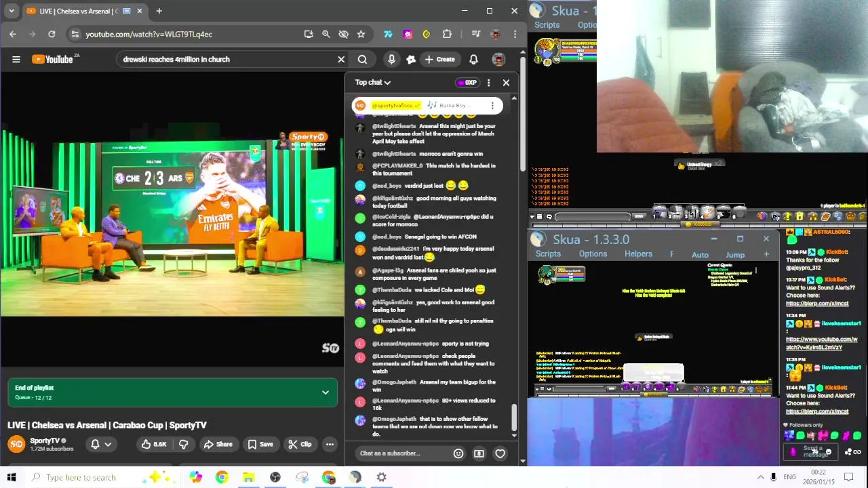Open ENG language switcher in tray
The image size is (868, 488).
790,477
